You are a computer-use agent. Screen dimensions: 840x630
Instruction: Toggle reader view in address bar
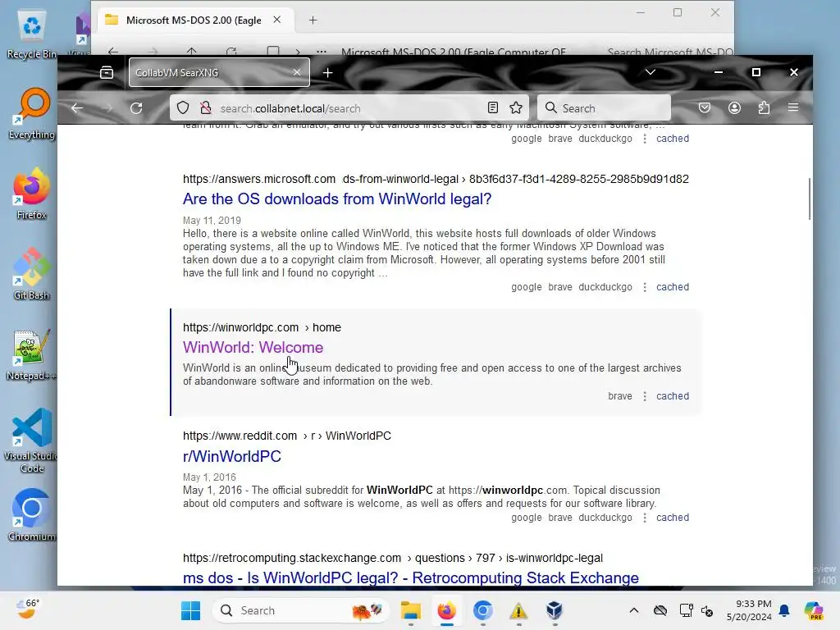pyautogui.click(x=493, y=108)
